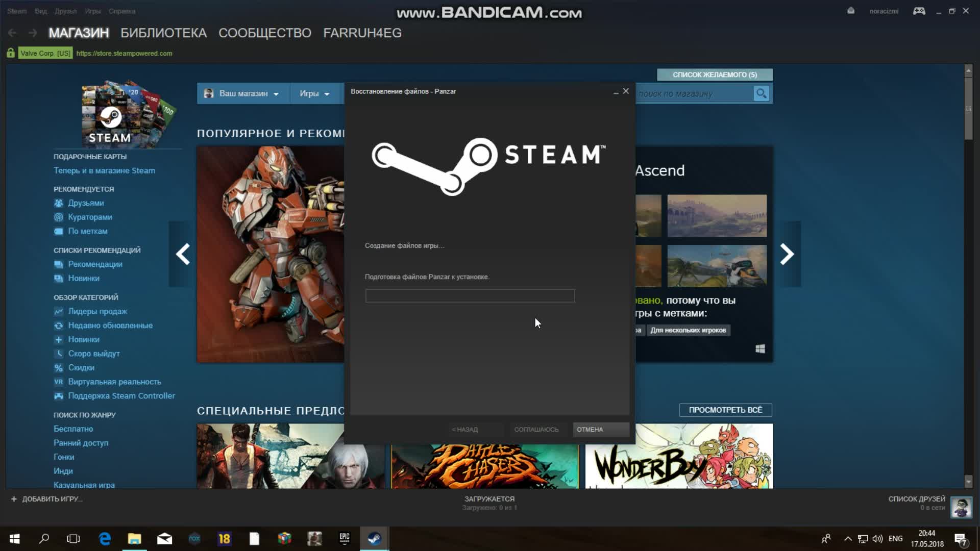Image resolution: width=980 pixels, height=551 pixels.
Task: Click the back navigation arrow
Action: click(x=13, y=33)
